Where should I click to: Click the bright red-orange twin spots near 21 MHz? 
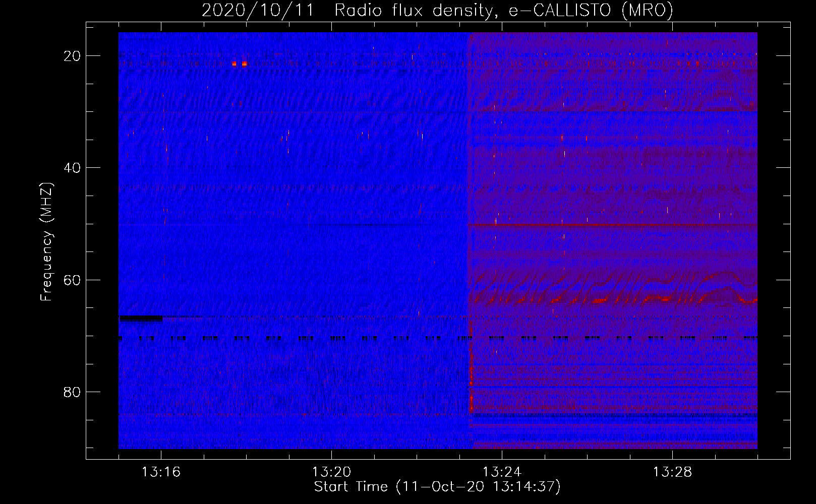click(240, 64)
